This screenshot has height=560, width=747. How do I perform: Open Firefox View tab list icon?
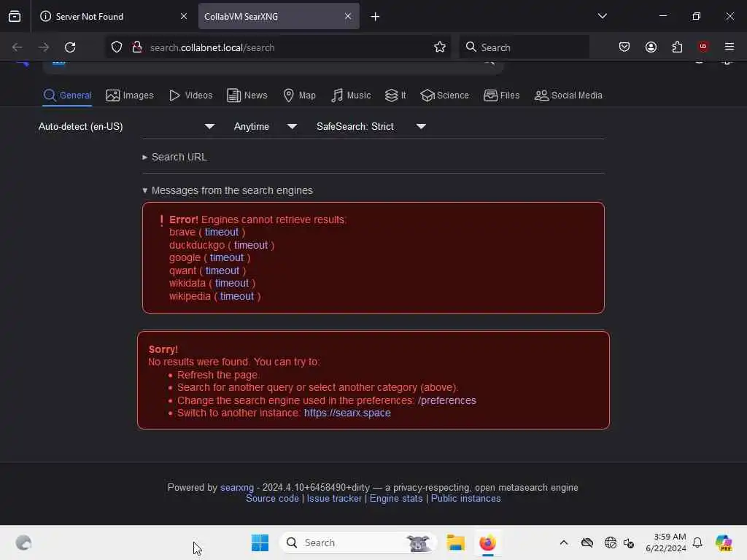[x=15, y=16]
